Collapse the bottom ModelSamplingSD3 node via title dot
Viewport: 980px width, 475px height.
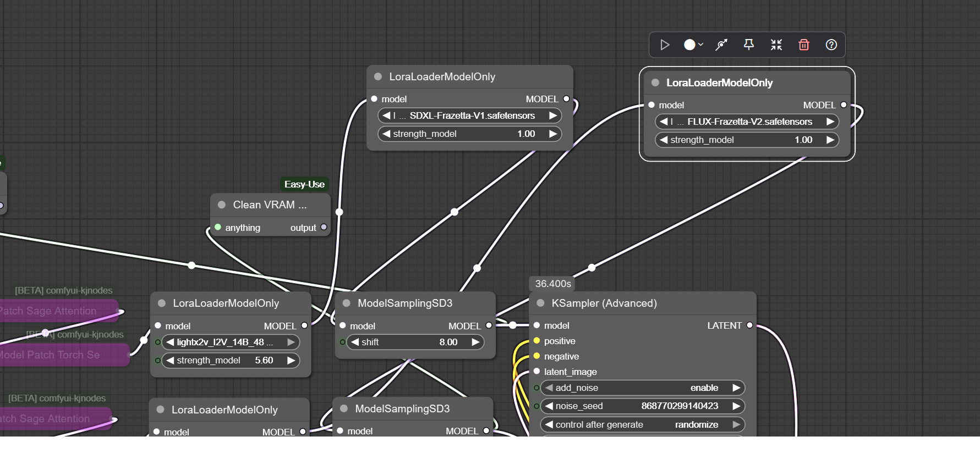[x=344, y=408]
